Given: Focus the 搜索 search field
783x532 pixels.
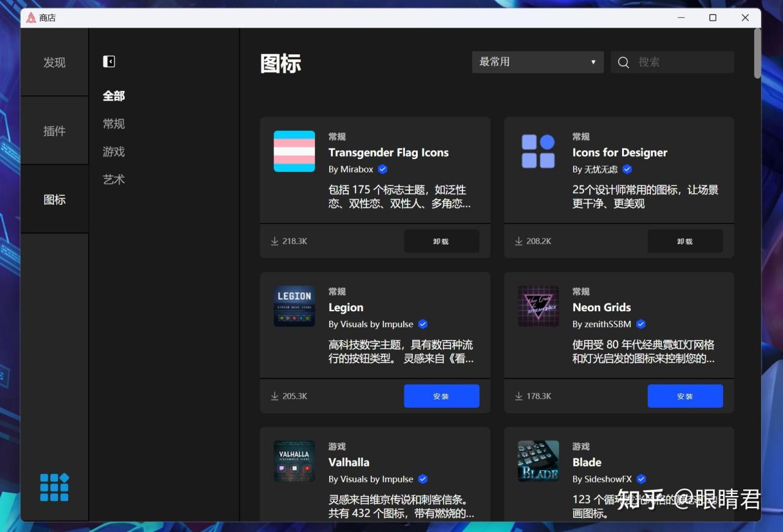Looking at the screenshot, I should tap(672, 62).
